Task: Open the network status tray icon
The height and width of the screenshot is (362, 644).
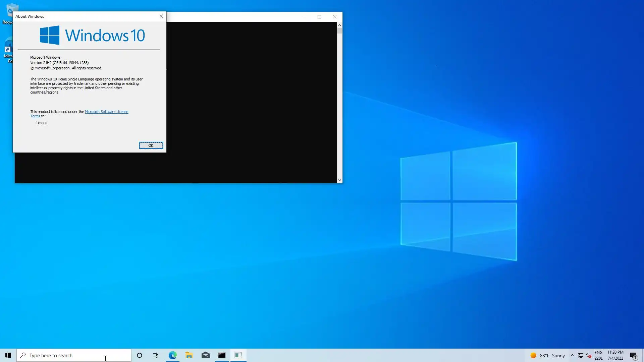Action: point(581,355)
